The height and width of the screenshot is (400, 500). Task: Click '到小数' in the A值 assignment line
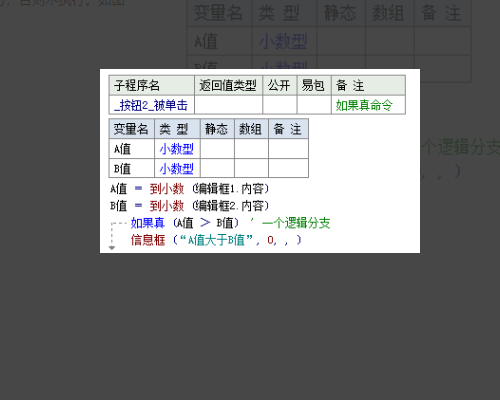(167, 189)
